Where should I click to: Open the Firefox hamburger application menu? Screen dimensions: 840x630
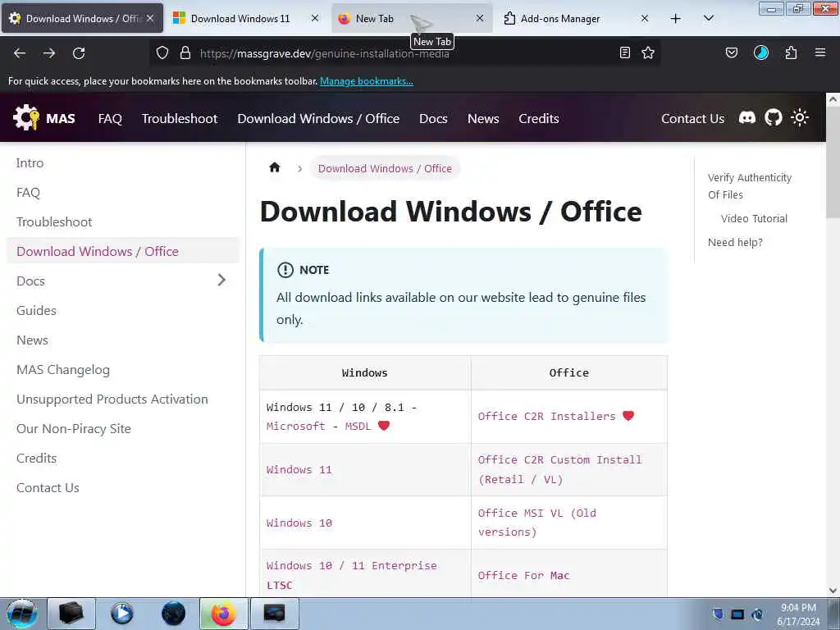point(820,52)
